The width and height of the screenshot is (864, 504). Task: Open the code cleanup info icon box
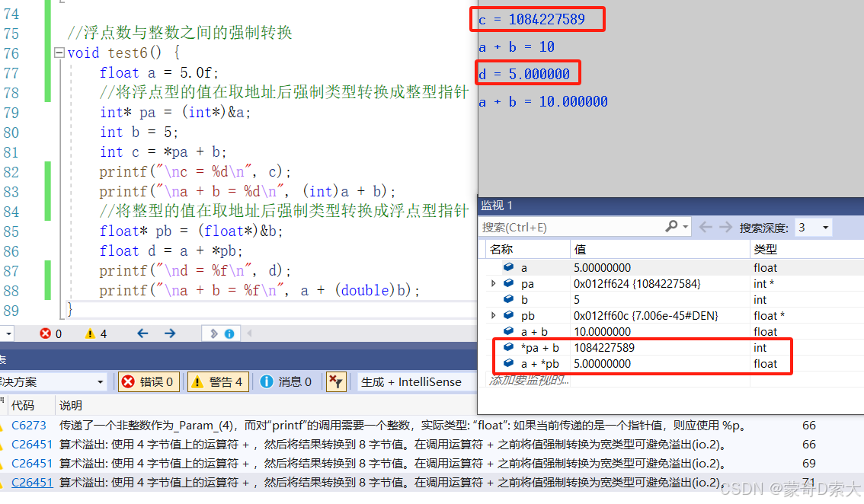tap(222, 333)
